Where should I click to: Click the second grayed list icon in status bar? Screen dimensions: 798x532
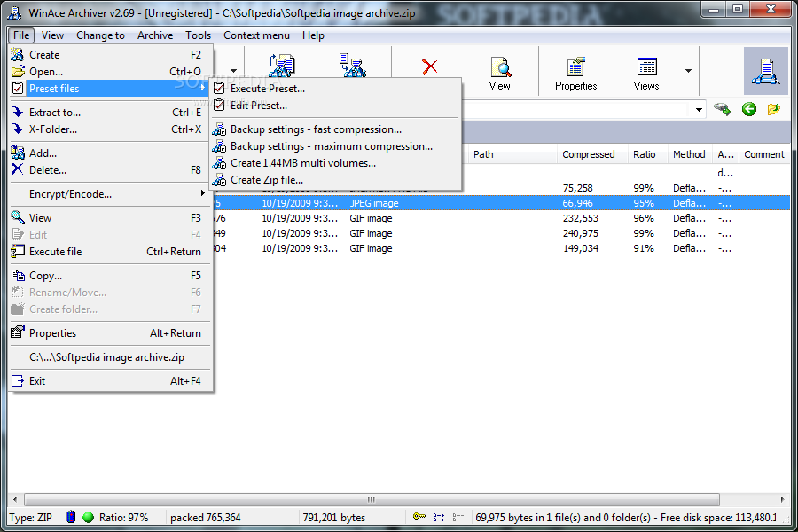[458, 517]
